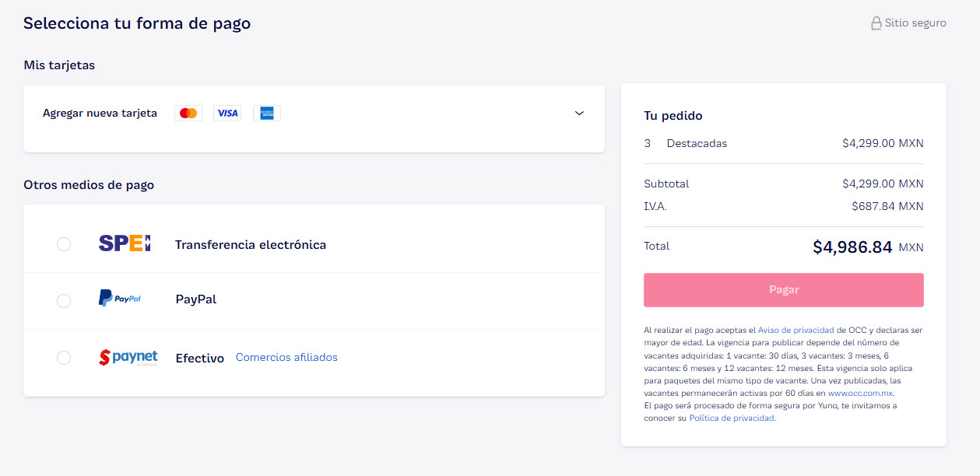Open the Aviso de privacidad link
Viewport: 980px width, 476px height.
pyautogui.click(x=802, y=331)
